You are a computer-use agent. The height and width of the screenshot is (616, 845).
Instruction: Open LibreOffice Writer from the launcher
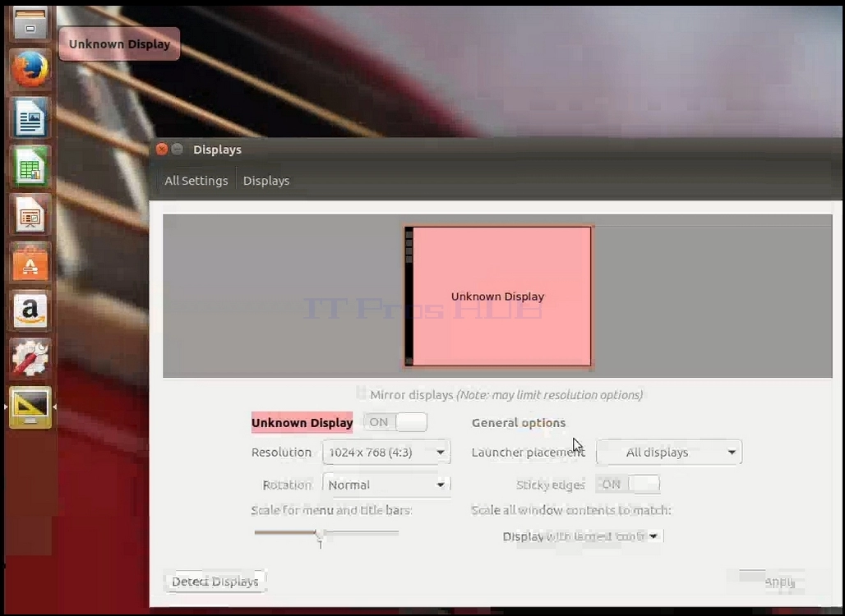coord(30,117)
